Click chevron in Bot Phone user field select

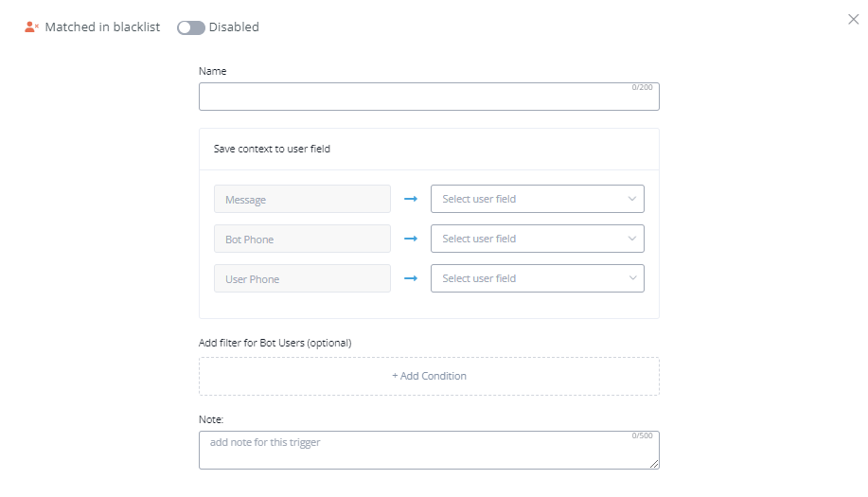click(632, 239)
